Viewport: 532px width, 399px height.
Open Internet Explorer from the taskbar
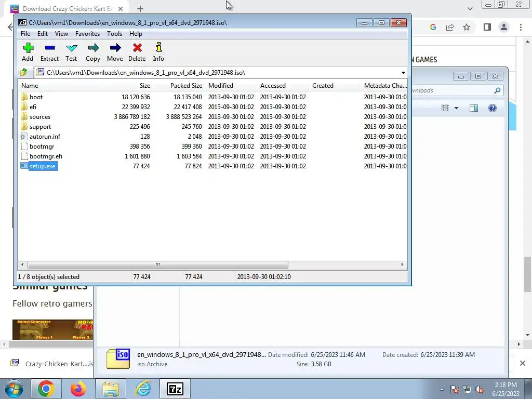142,389
